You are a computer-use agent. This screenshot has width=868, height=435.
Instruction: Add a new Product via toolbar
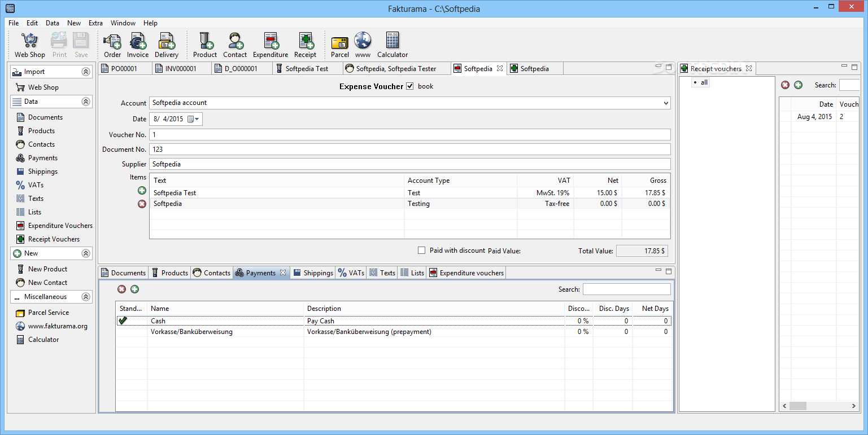[205, 45]
